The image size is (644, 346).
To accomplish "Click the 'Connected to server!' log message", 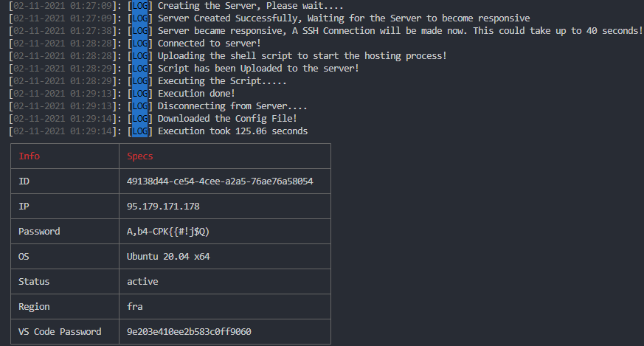I will [209, 43].
